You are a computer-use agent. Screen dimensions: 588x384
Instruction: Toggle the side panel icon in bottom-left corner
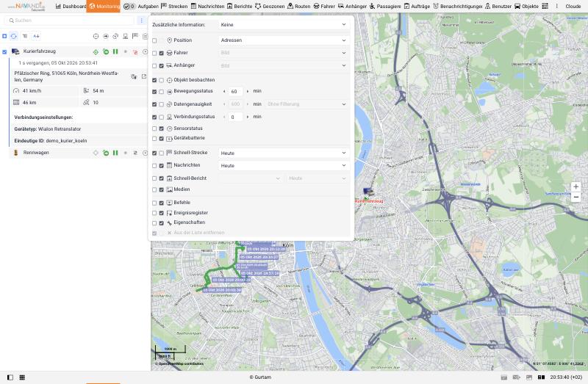point(10,377)
